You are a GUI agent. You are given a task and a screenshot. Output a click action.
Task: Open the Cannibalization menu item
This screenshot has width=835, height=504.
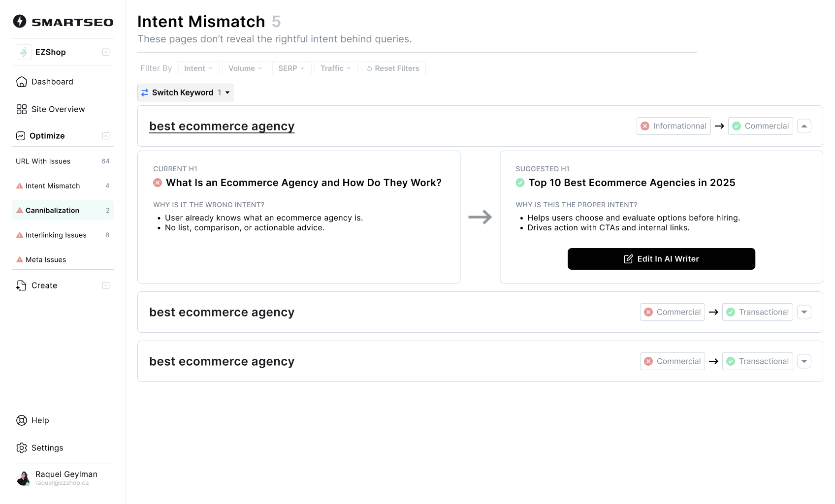click(52, 210)
